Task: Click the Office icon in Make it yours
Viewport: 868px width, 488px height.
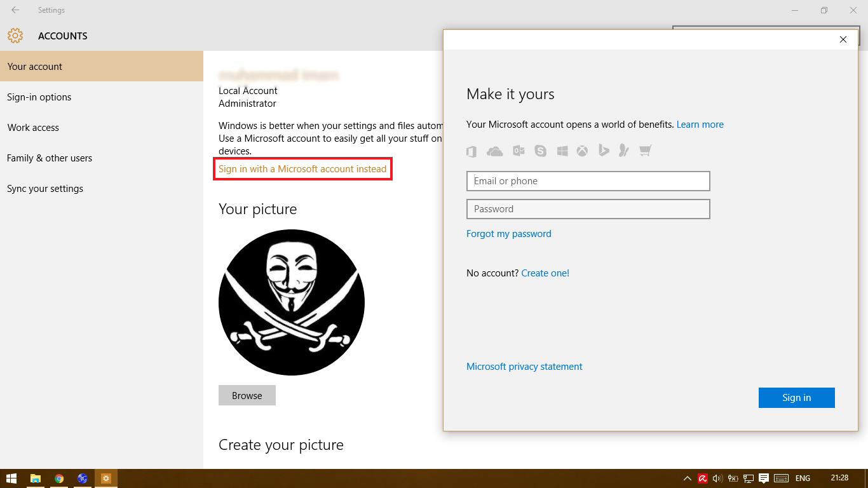Action: click(x=471, y=151)
